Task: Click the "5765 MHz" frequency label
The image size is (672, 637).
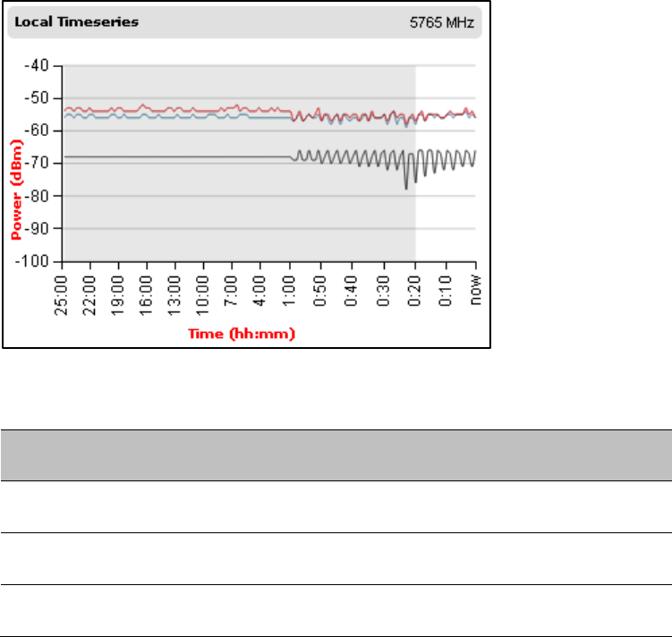Action: tap(441, 22)
